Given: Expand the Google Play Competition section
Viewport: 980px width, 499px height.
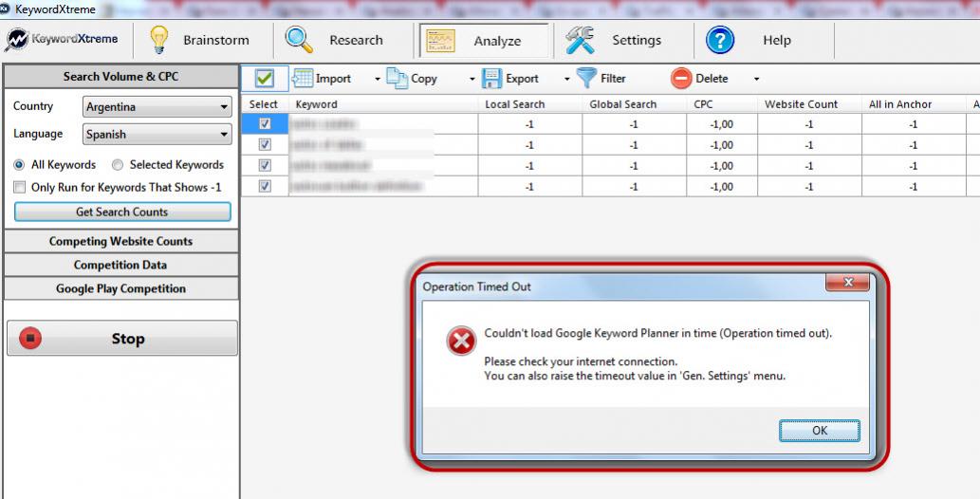Looking at the screenshot, I should pyautogui.click(x=120, y=289).
